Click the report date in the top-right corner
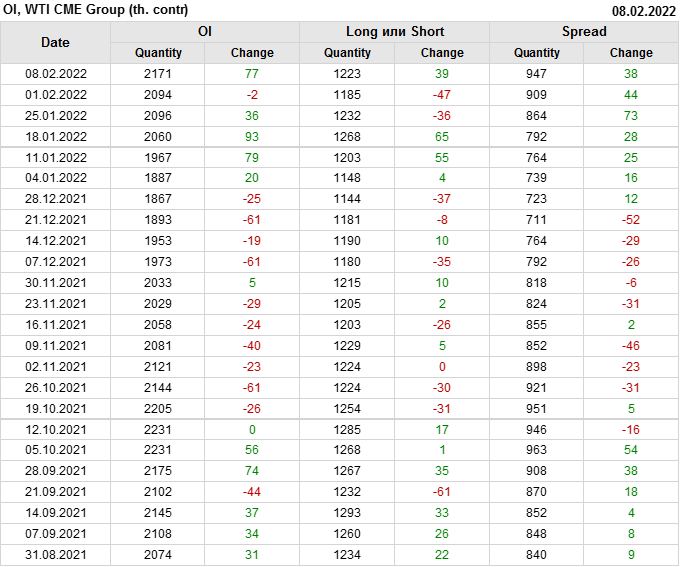The image size is (680, 567). coord(643,11)
